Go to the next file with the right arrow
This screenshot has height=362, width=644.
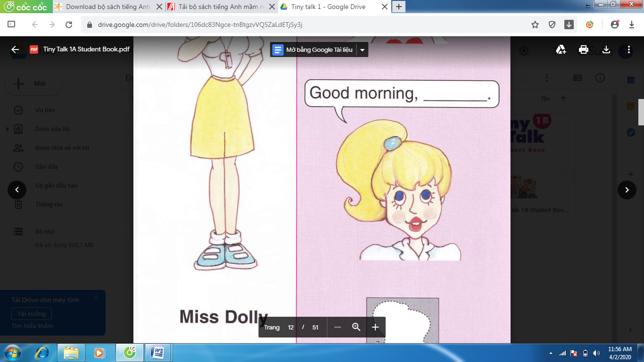click(x=627, y=190)
